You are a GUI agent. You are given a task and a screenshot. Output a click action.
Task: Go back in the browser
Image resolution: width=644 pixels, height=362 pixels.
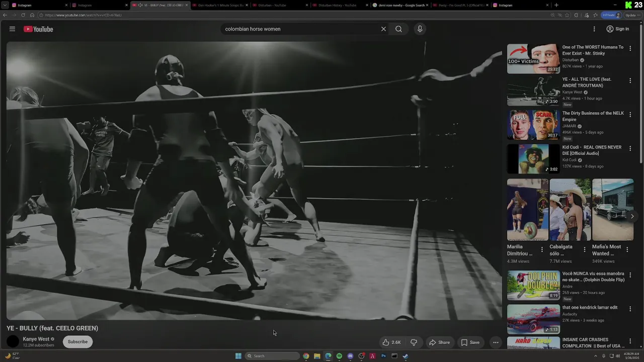coord(5,15)
